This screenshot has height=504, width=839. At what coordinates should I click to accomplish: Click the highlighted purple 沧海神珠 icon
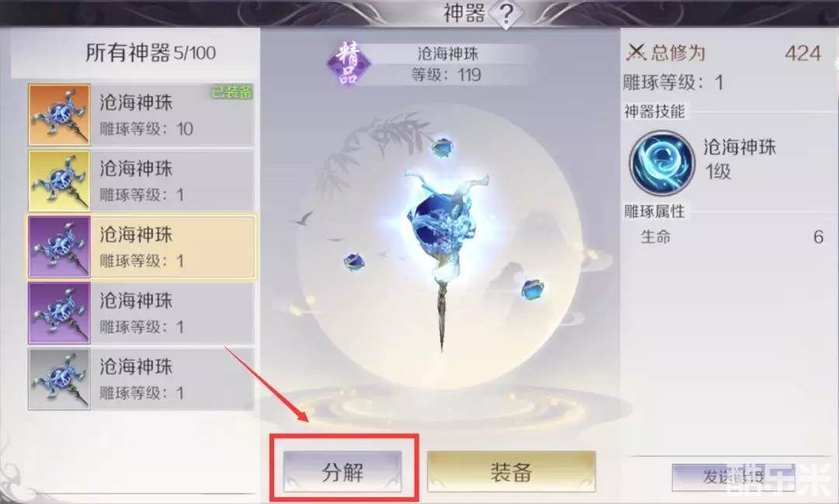pos(59,247)
